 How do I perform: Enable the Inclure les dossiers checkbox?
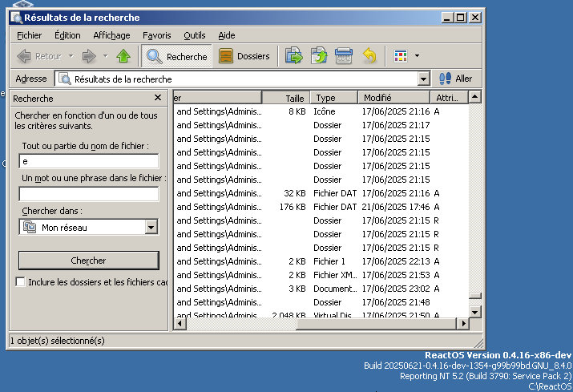(21, 282)
